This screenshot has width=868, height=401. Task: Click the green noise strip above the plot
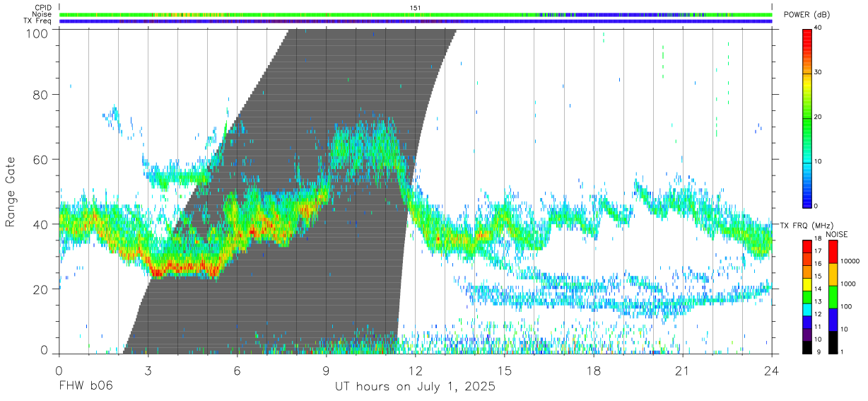[416, 14]
